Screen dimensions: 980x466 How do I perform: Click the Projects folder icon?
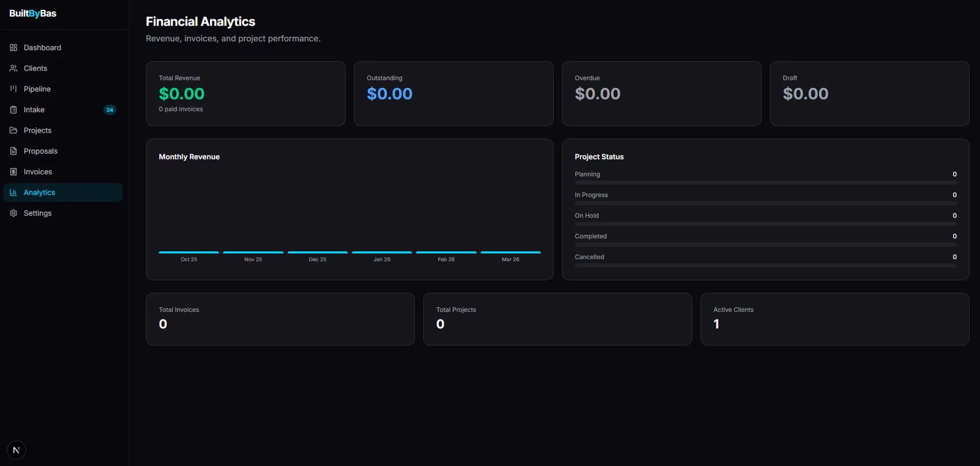13,130
